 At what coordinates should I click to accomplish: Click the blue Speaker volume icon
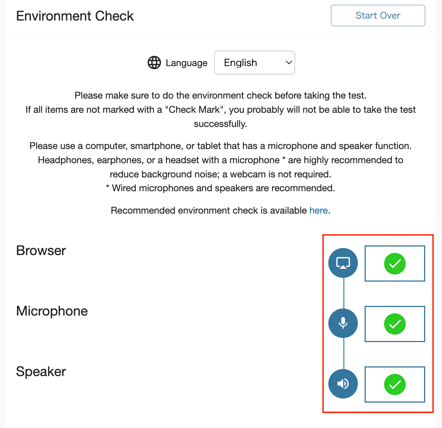343,384
